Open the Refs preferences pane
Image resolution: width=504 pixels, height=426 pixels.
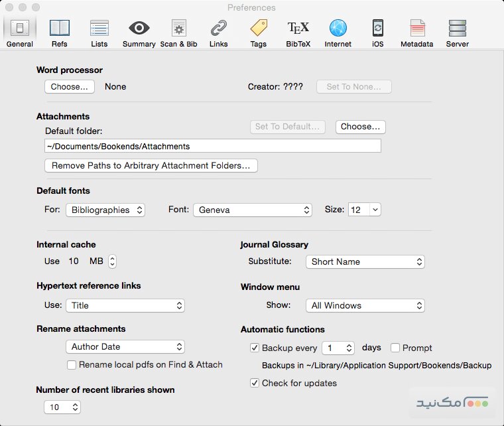pos(59,33)
